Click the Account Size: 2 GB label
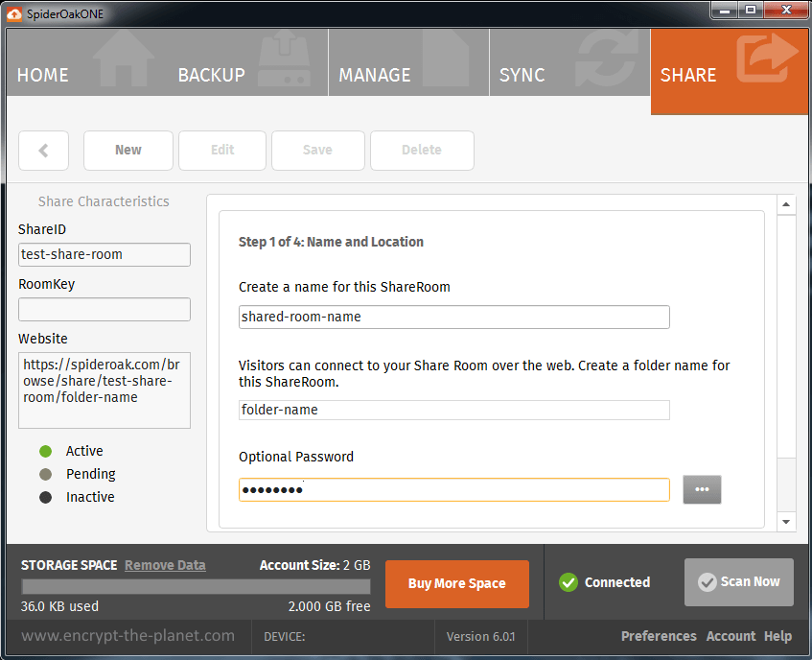The height and width of the screenshot is (660, 812). pos(314,565)
